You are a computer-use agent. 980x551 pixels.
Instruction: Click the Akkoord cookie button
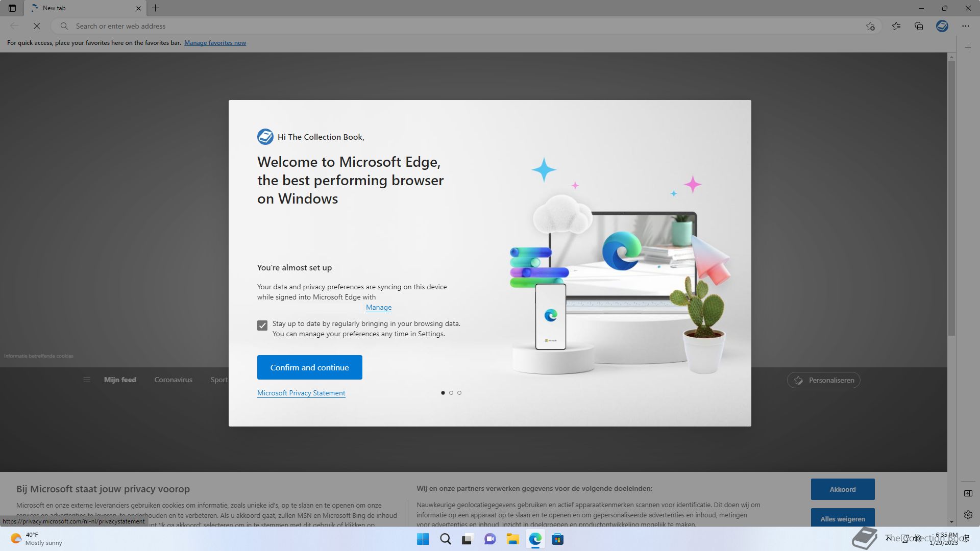coord(843,489)
